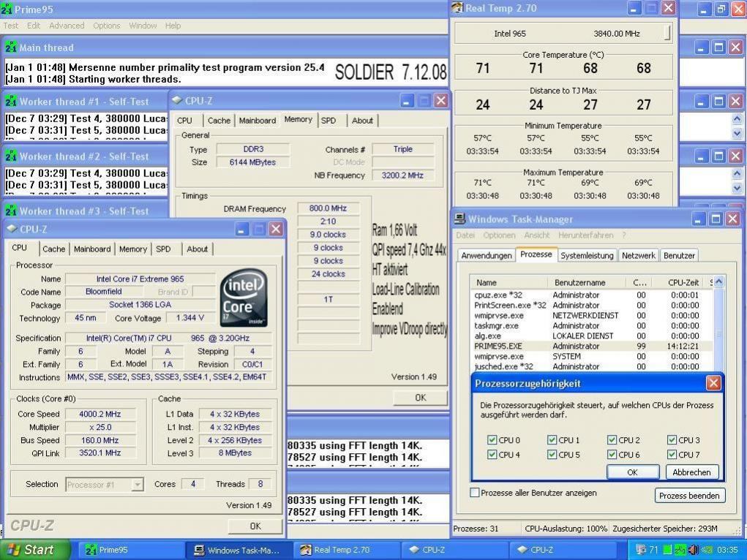Image resolution: width=747 pixels, height=560 pixels.
Task: Toggle CPU 2 affinity checkbox
Action: 612,440
